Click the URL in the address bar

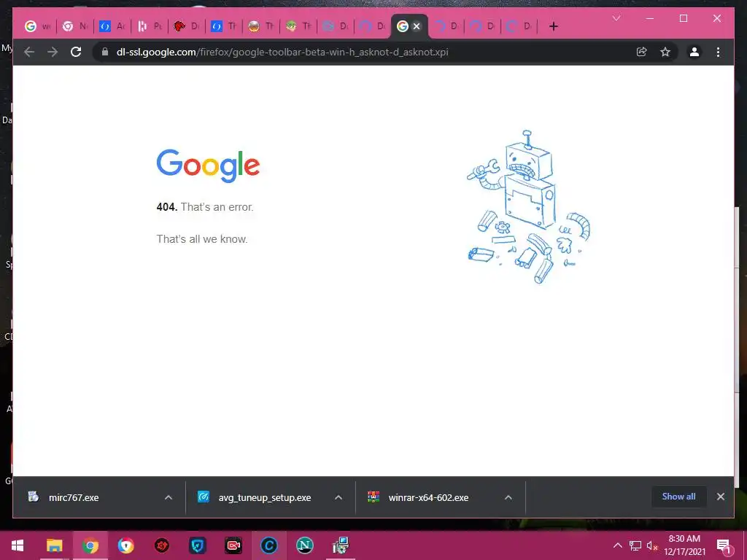point(282,52)
